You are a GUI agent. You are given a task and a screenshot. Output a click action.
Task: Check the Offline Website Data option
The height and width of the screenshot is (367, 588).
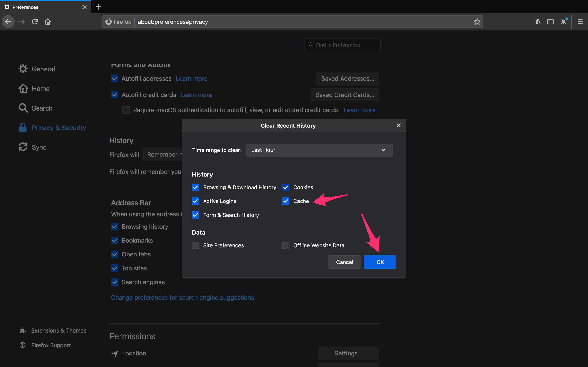click(285, 245)
